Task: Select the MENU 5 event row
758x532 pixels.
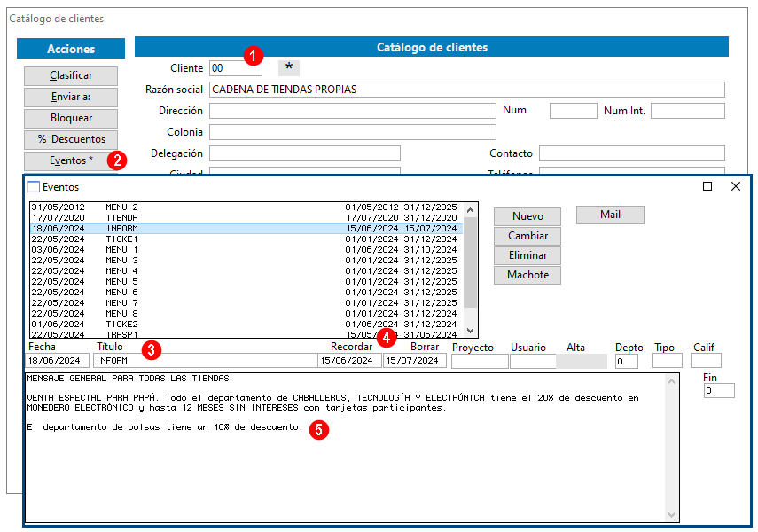Action: [x=246, y=282]
